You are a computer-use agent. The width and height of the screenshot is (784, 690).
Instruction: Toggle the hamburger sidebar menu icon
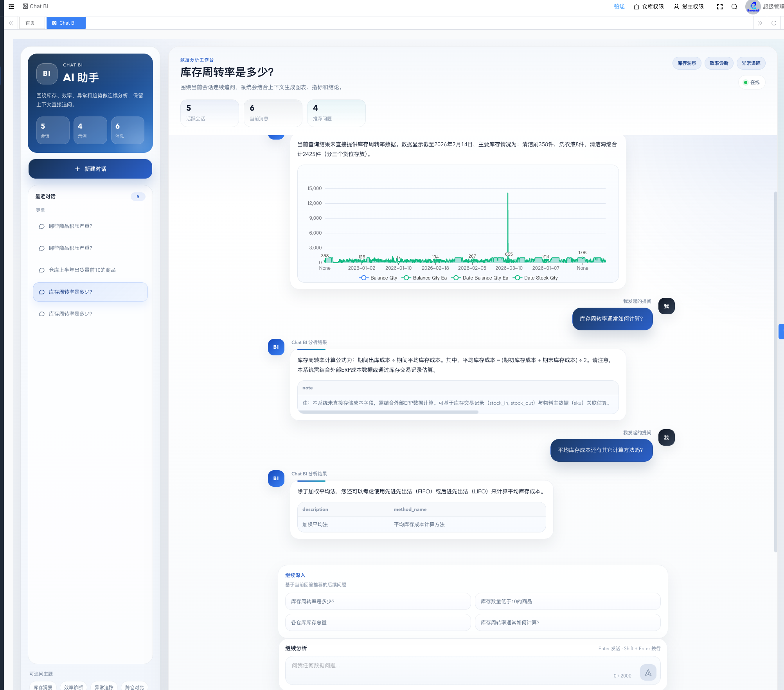tap(11, 6)
